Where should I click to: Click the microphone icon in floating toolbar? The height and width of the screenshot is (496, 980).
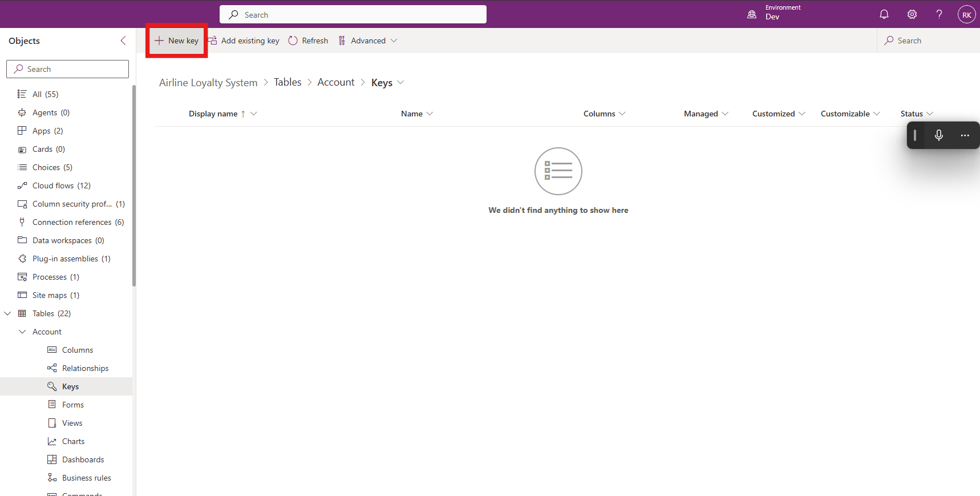938,135
